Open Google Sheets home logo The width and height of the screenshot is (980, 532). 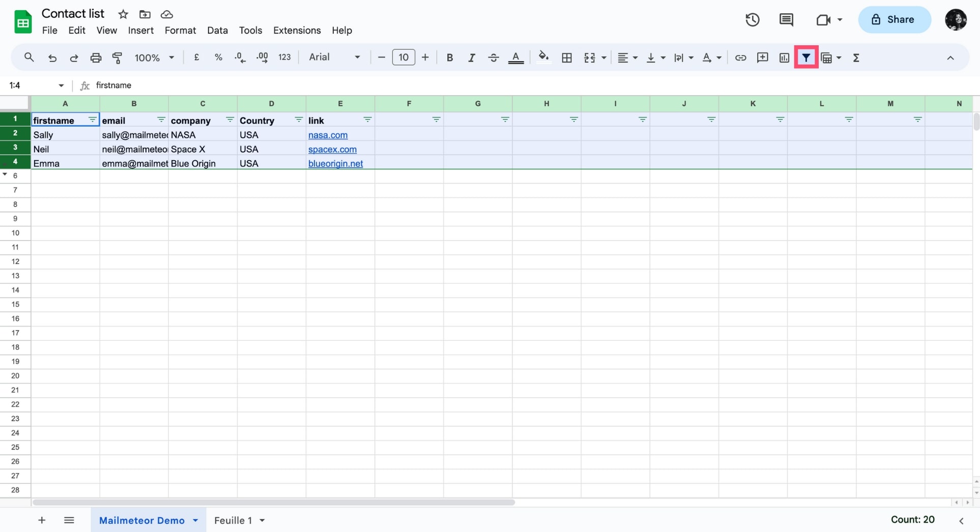click(23, 22)
